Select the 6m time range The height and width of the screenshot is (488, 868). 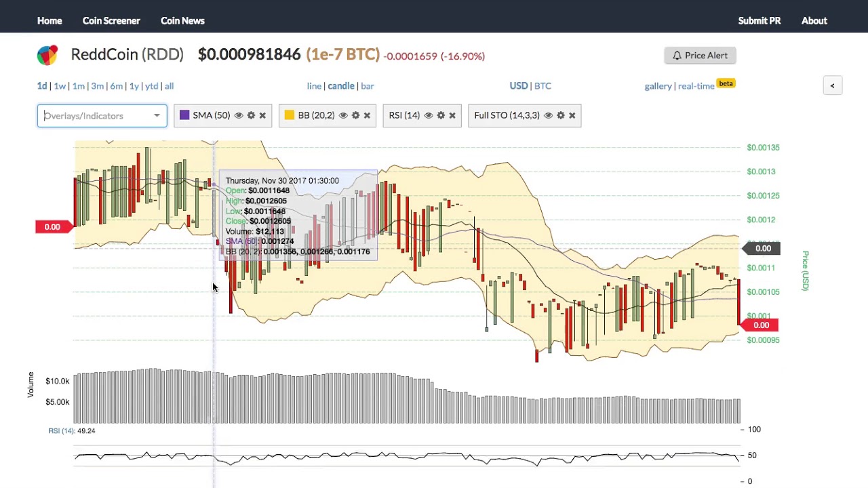click(116, 86)
